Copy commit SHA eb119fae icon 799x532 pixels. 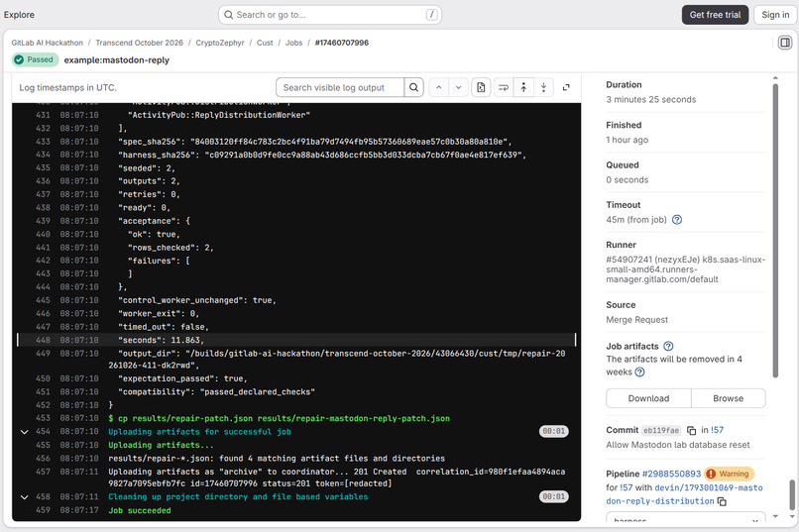(692, 431)
